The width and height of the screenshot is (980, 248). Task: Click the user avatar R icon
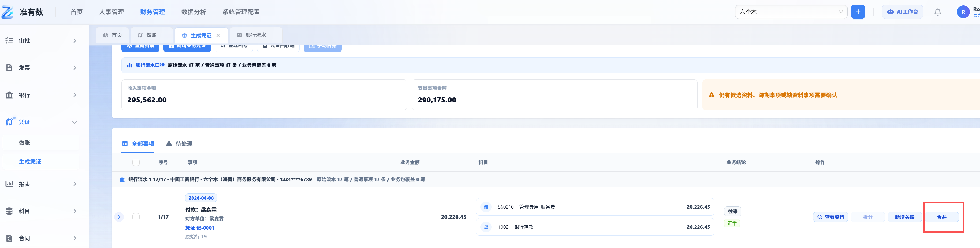(963, 12)
